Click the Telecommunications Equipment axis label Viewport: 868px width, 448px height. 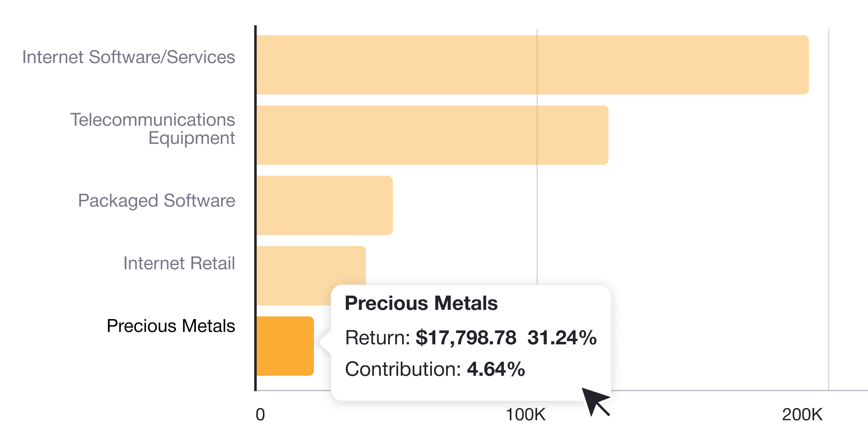click(x=153, y=129)
